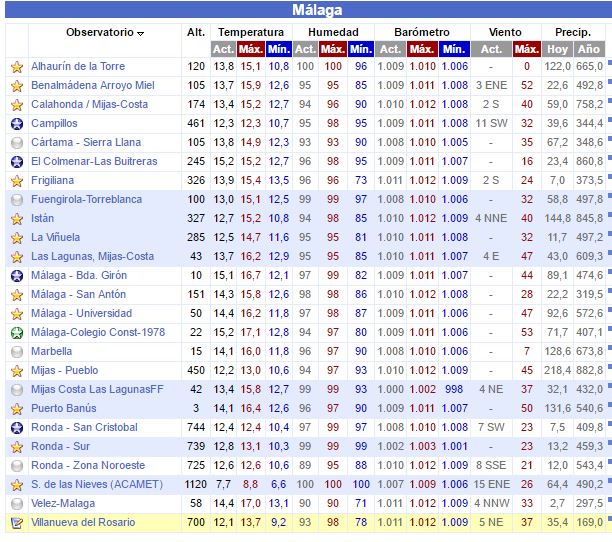Click the green star icon beside Málaga-Colegio Const-1978
Image resolution: width=612 pixels, height=542 pixels.
[16, 333]
